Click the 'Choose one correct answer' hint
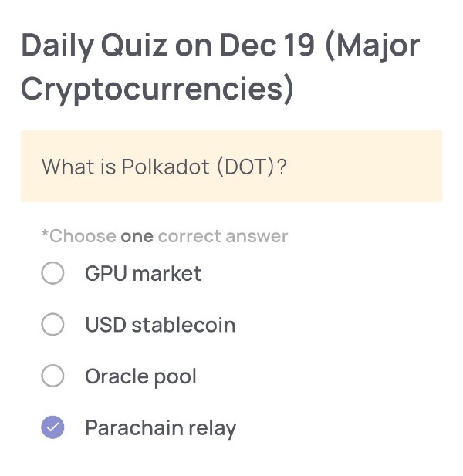Viewport: 463px width, 476px height. click(164, 236)
